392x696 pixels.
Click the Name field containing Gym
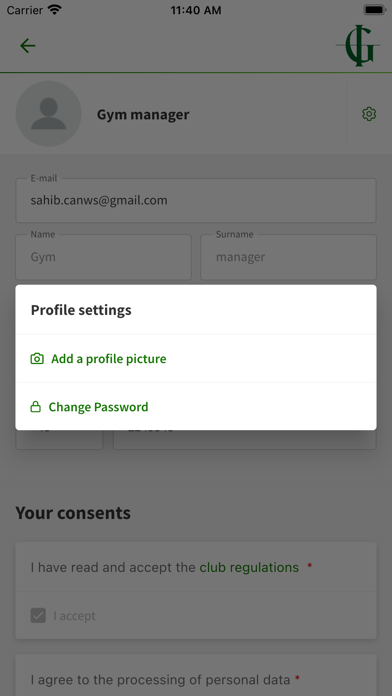pyautogui.click(x=103, y=257)
